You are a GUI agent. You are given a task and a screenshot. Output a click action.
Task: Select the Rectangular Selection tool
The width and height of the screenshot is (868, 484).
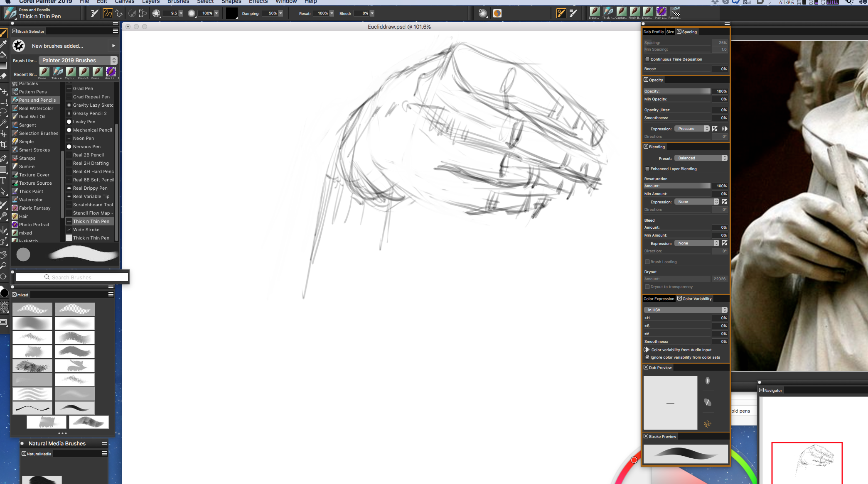pos(5,103)
